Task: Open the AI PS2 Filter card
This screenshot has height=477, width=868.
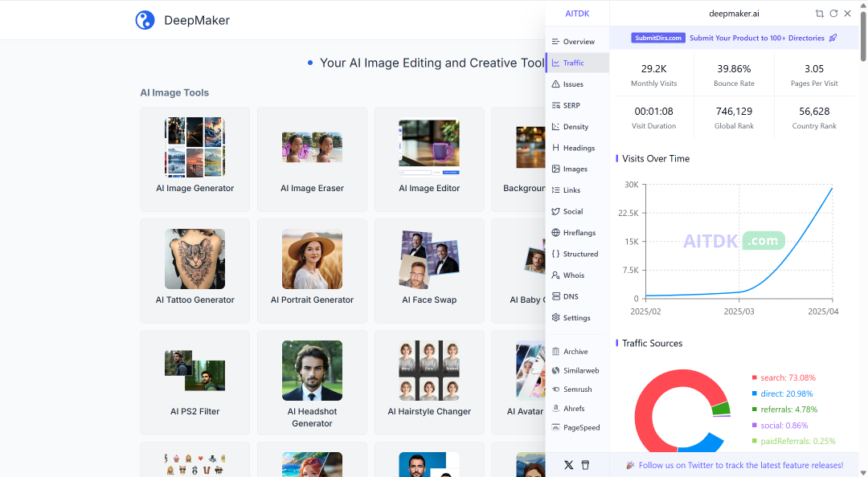Action: (194, 382)
